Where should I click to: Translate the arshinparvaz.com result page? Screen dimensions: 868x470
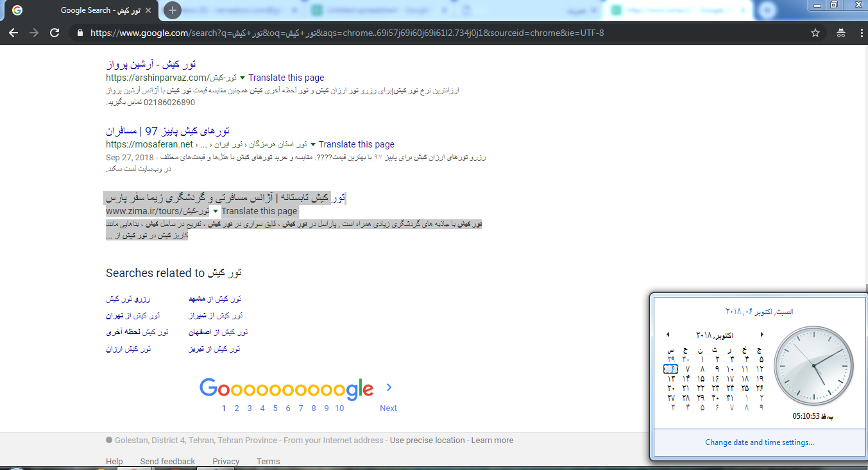pos(286,78)
